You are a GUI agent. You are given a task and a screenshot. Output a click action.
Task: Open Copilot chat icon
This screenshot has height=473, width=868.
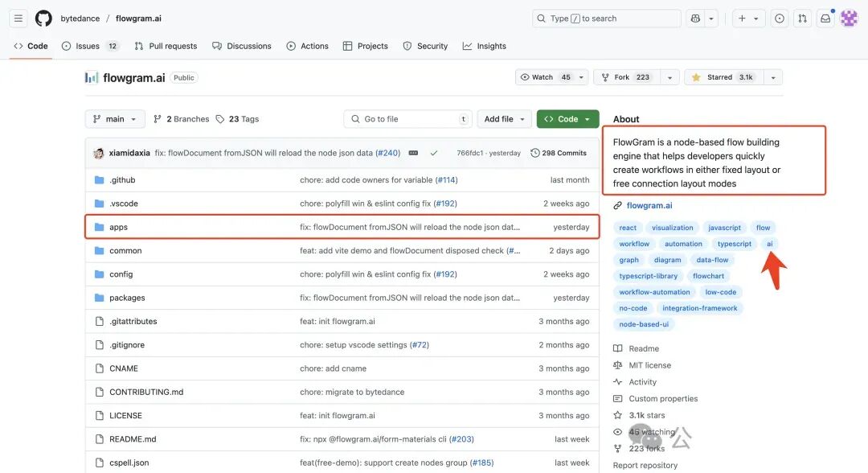(695, 19)
